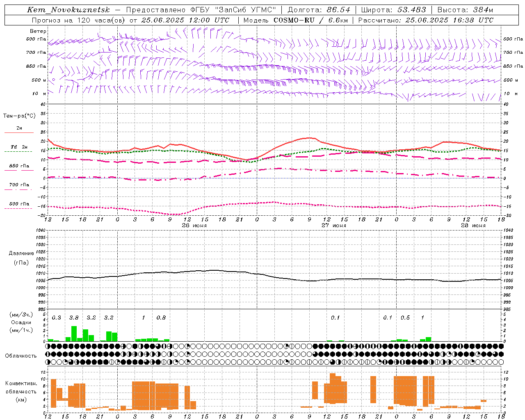Click the 26 июня date label

click(x=194, y=226)
